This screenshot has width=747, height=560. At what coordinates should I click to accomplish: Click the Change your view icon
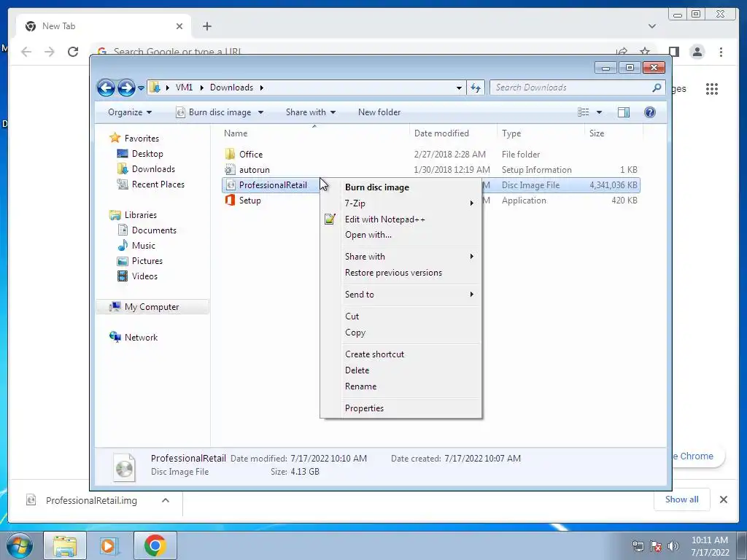[584, 112]
